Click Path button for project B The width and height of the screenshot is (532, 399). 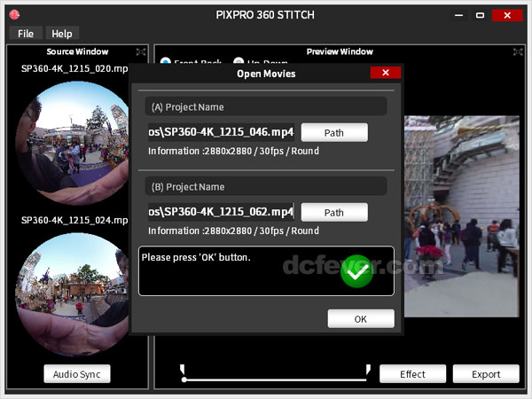pyautogui.click(x=334, y=213)
